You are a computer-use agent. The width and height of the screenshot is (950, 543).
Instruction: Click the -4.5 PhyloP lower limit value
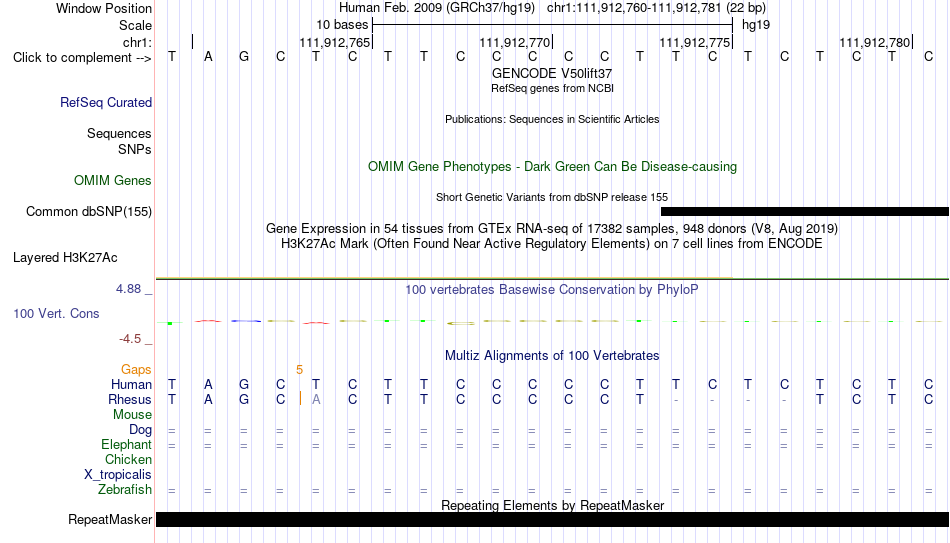tap(130, 339)
